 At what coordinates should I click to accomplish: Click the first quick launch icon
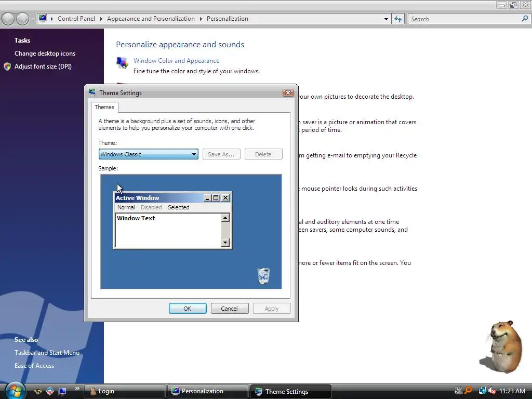coord(38,391)
